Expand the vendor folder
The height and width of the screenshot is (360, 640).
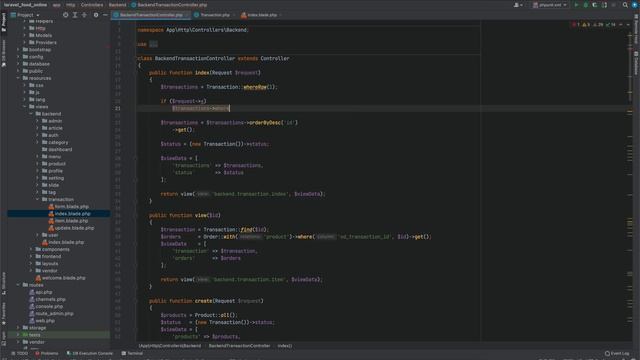(x=18, y=342)
